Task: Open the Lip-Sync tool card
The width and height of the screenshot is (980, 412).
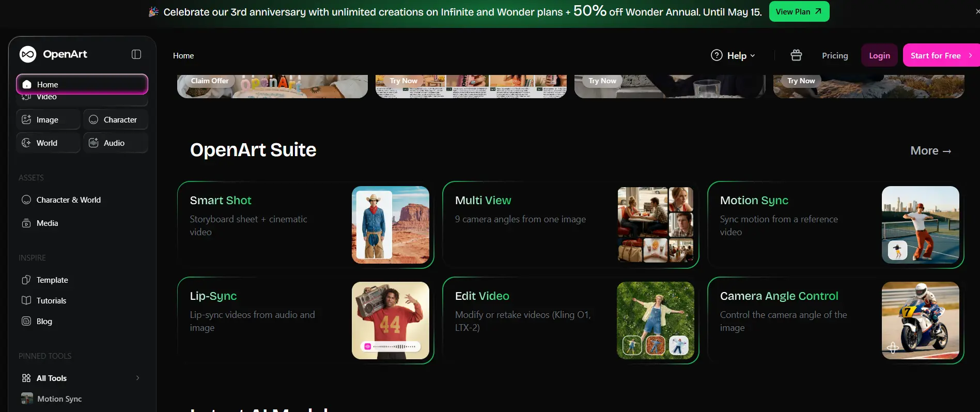Action: pos(305,320)
